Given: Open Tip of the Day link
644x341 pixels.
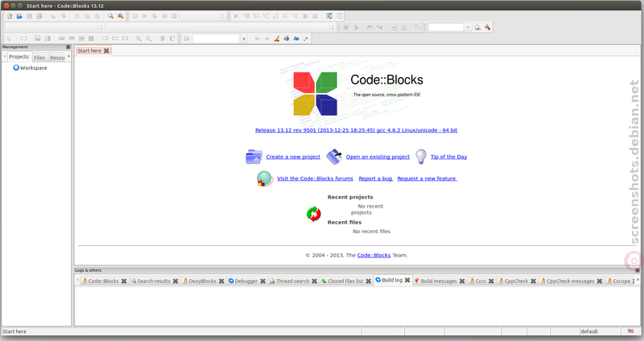Looking at the screenshot, I should click(448, 157).
